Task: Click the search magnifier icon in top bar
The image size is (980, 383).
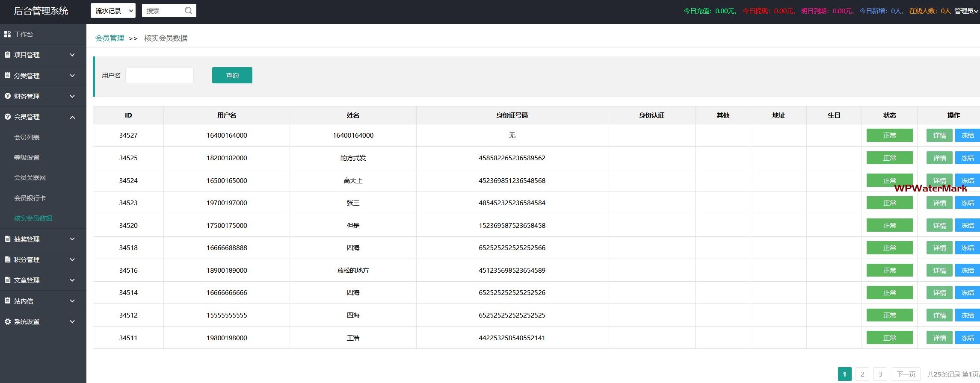Action: pyautogui.click(x=188, y=11)
